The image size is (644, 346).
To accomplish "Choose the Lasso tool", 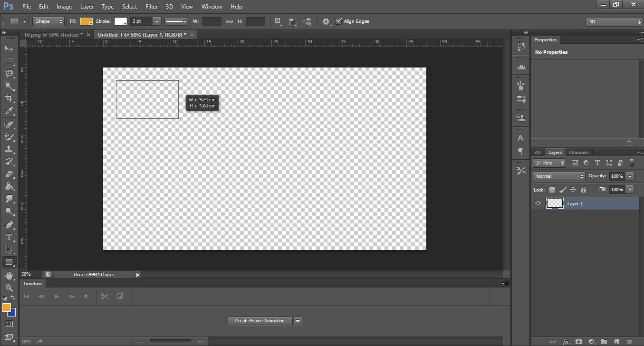I will coord(9,74).
